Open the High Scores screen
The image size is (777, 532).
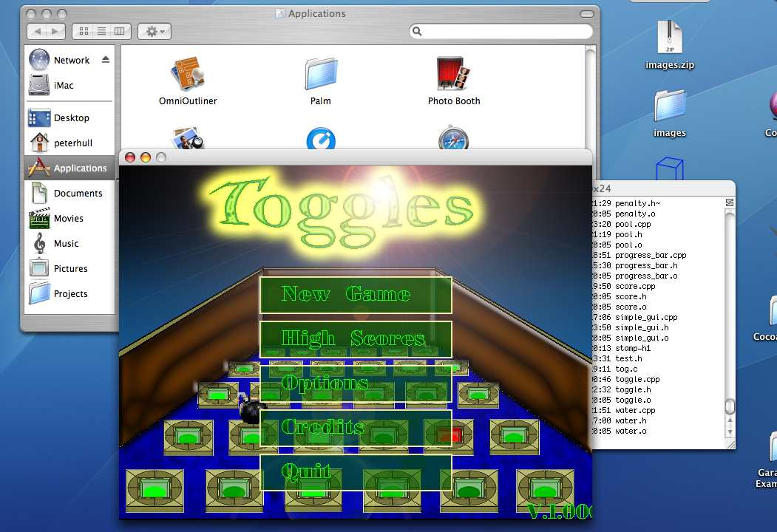356,339
